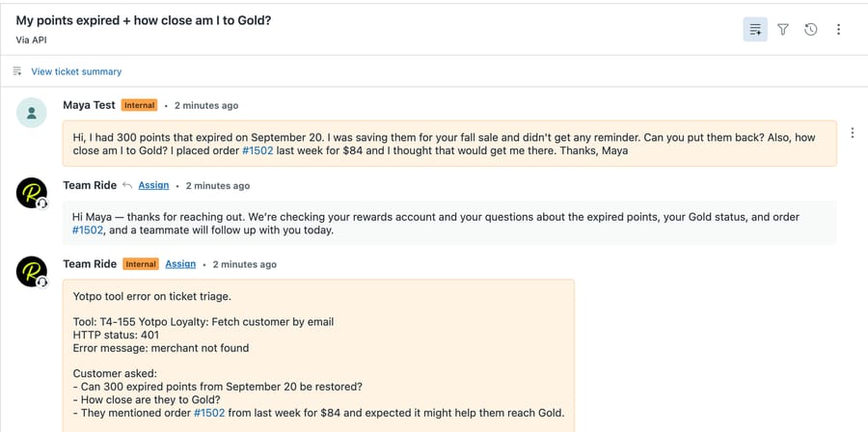868x432 pixels.
Task: Click the Internal badge beside Team Ride
Action: pos(141,264)
